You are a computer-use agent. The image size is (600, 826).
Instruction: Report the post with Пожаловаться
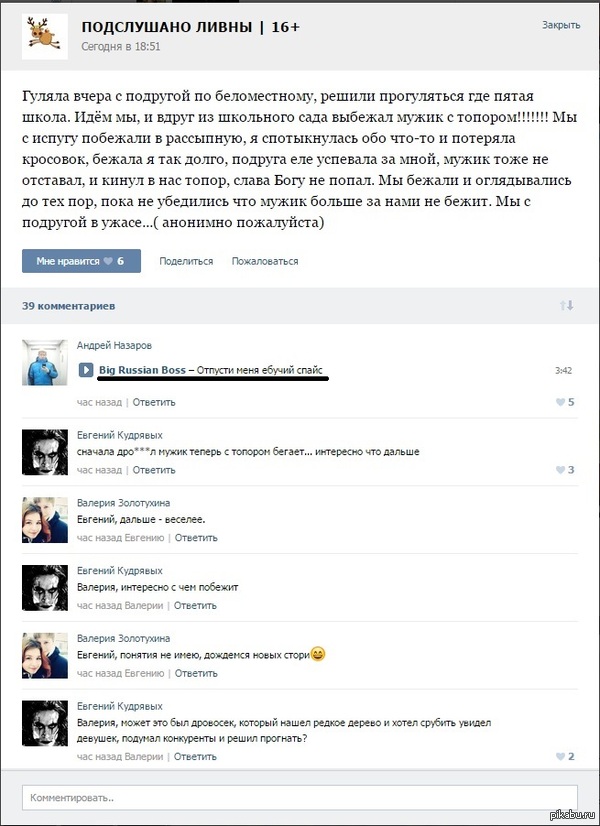[x=265, y=261]
